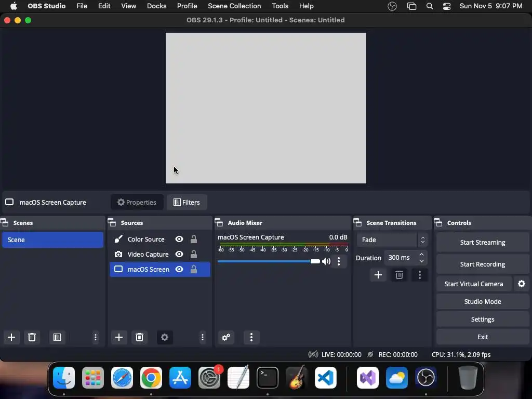
Task: Enable Studio Mode
Action: tap(483, 302)
